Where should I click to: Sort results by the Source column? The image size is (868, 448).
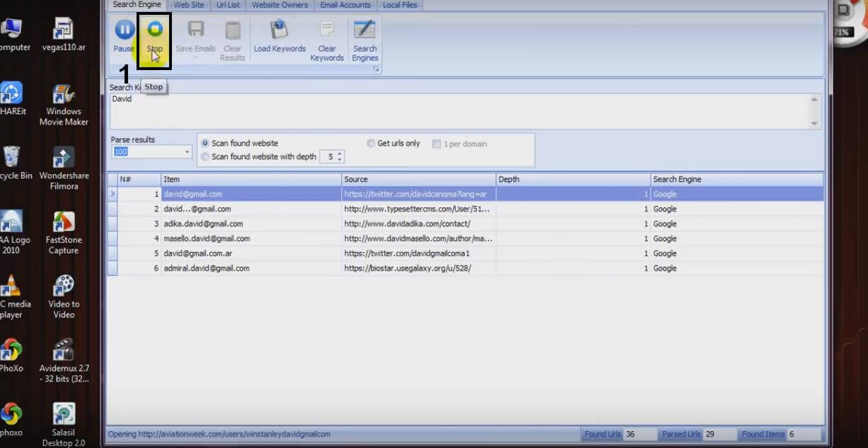(419, 180)
